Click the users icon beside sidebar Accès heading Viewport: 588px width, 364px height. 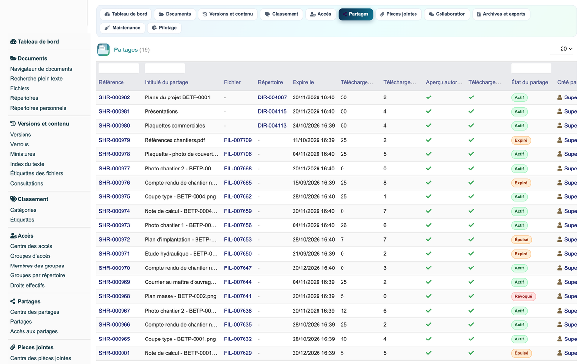pos(14,236)
